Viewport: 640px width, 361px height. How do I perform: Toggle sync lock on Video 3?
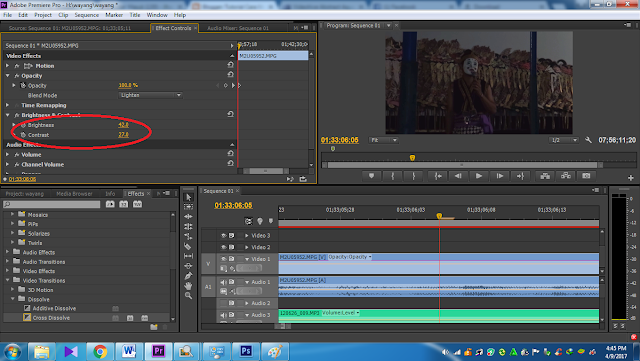pos(232,236)
